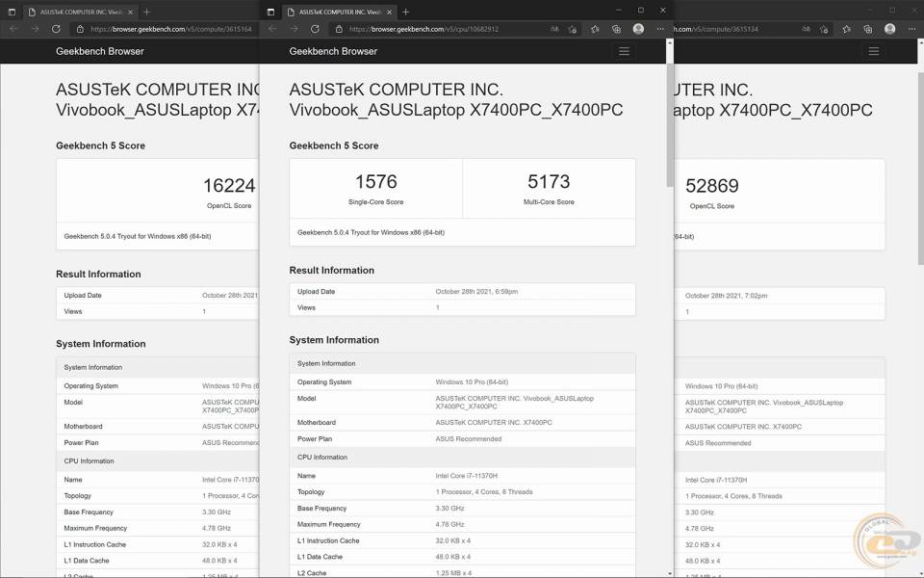Screen dimensions: 924x578
Task: Focus the address bar with cpu/10682912 URL
Action: (x=423, y=29)
